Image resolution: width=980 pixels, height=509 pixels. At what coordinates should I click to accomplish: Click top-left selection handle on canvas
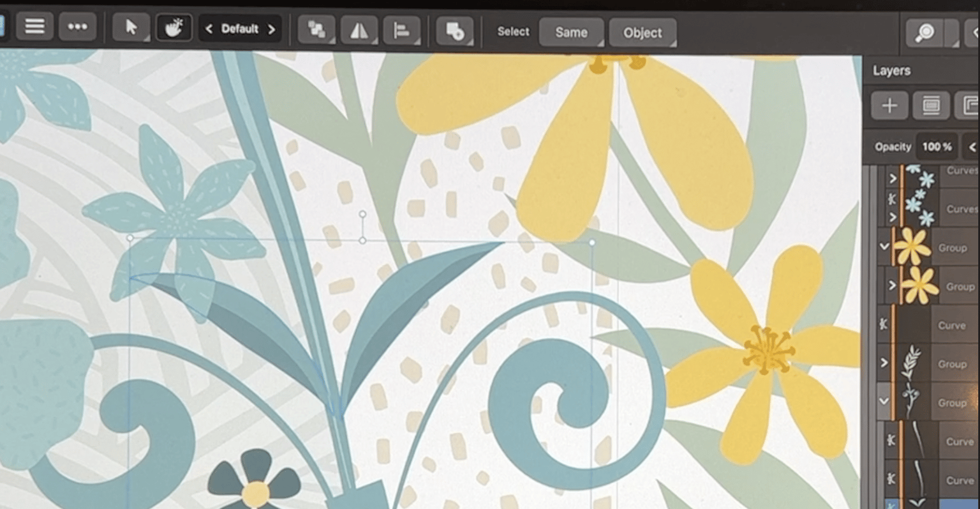[x=130, y=238]
